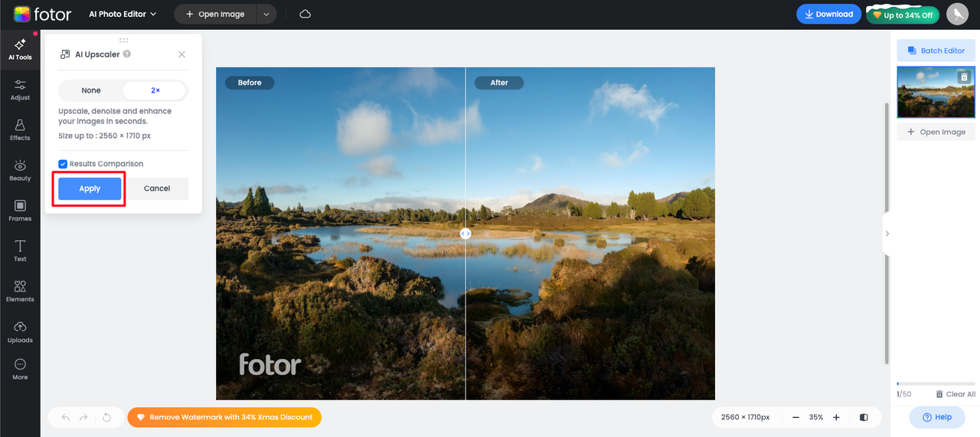Cancel the AI upscaler
This screenshot has width=980, height=437.
coord(157,188)
